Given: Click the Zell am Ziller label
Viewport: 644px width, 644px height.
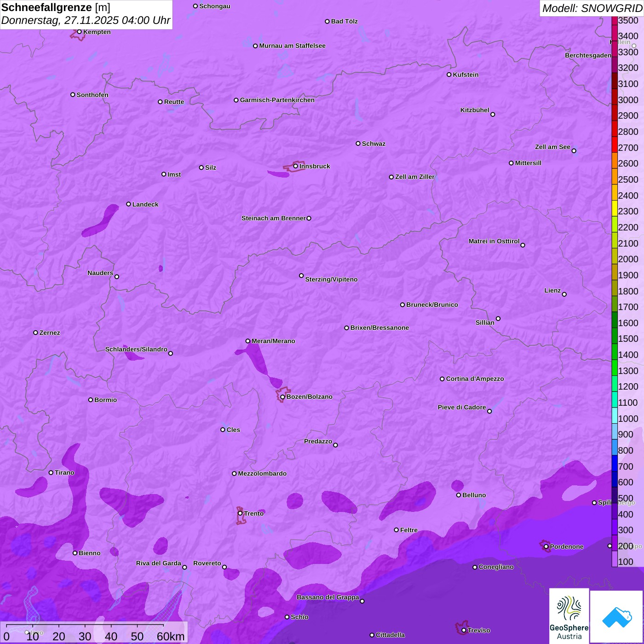Looking at the screenshot, I should coord(415,177).
